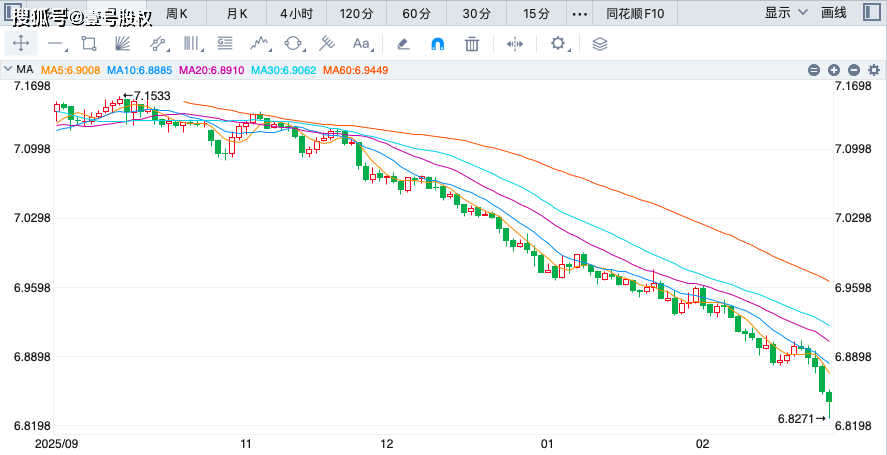The image size is (887, 455).
Task: Select the rectangle shape drawing tool
Action: [88, 43]
